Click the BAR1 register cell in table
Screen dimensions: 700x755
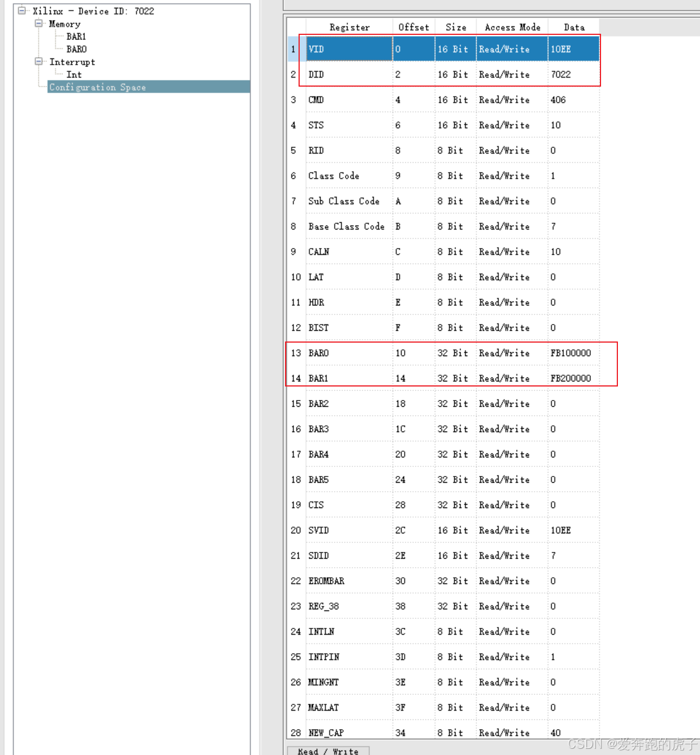(x=349, y=378)
